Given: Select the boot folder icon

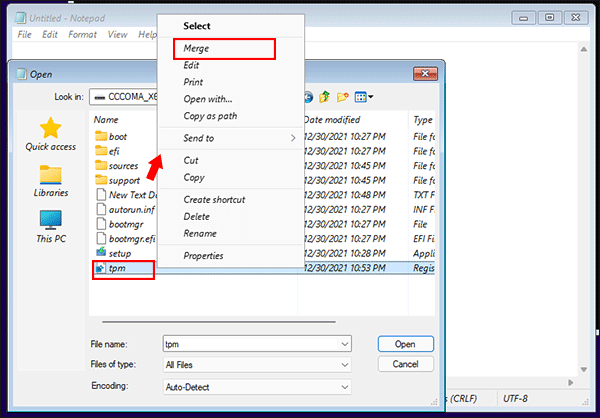Looking at the screenshot, I should (x=100, y=136).
